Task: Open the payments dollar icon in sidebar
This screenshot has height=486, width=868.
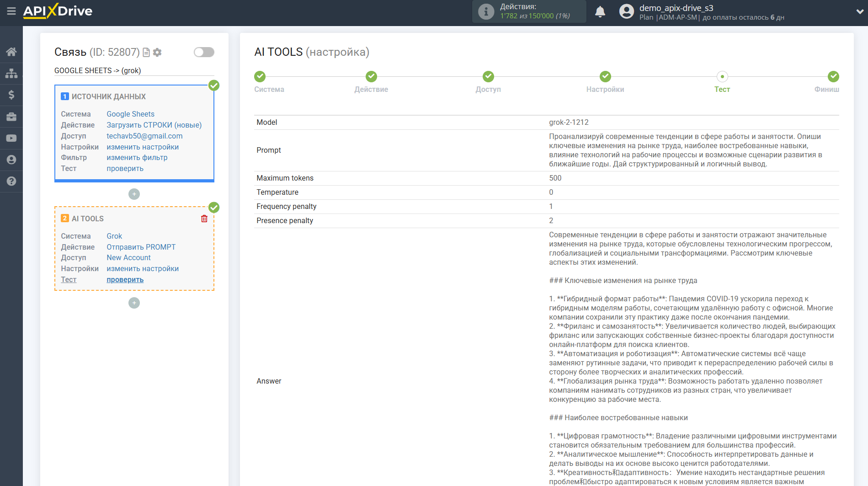Action: (x=11, y=95)
